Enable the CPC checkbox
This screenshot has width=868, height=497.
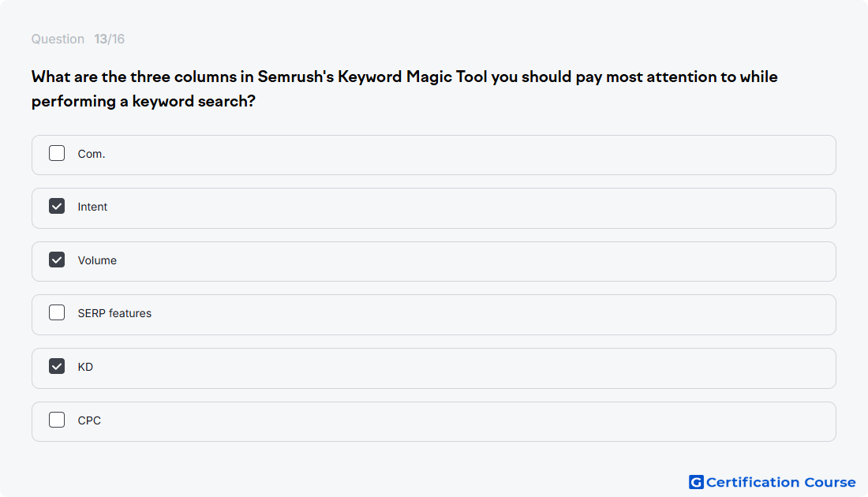(x=57, y=420)
